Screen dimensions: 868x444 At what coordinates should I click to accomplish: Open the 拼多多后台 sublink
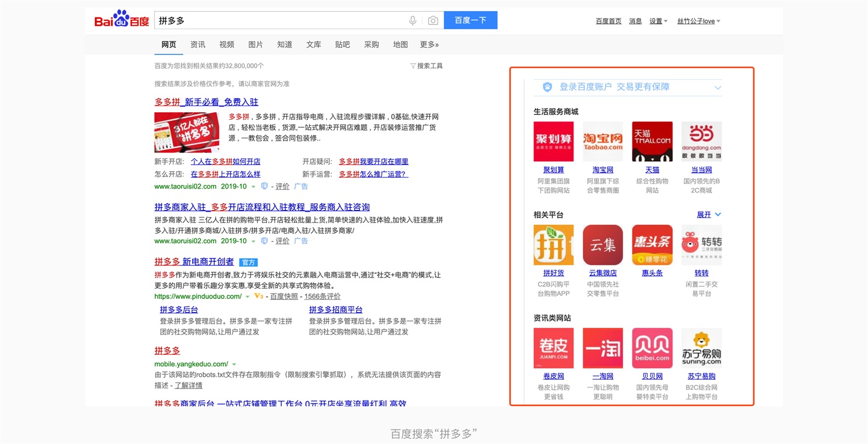[179, 310]
